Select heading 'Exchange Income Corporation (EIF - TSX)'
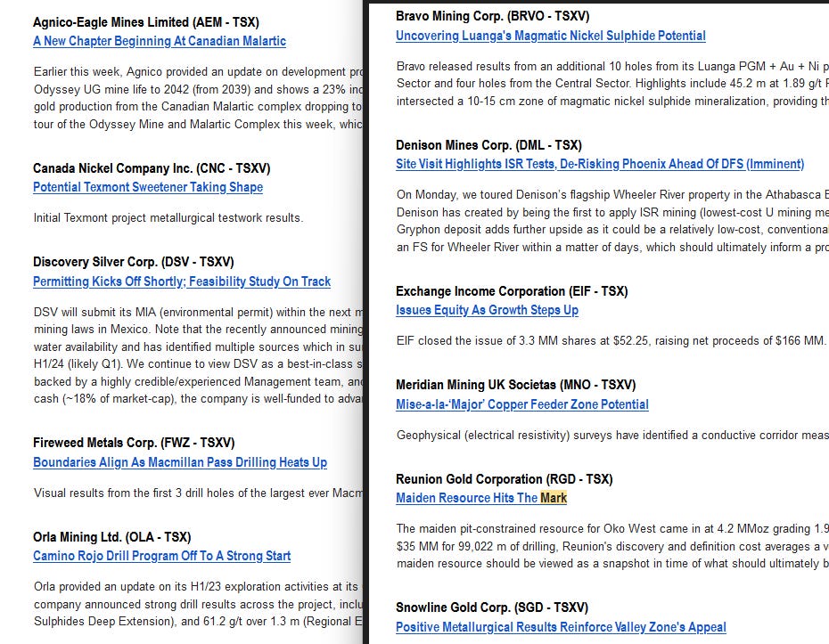This screenshot has height=644, width=829. 512,291
